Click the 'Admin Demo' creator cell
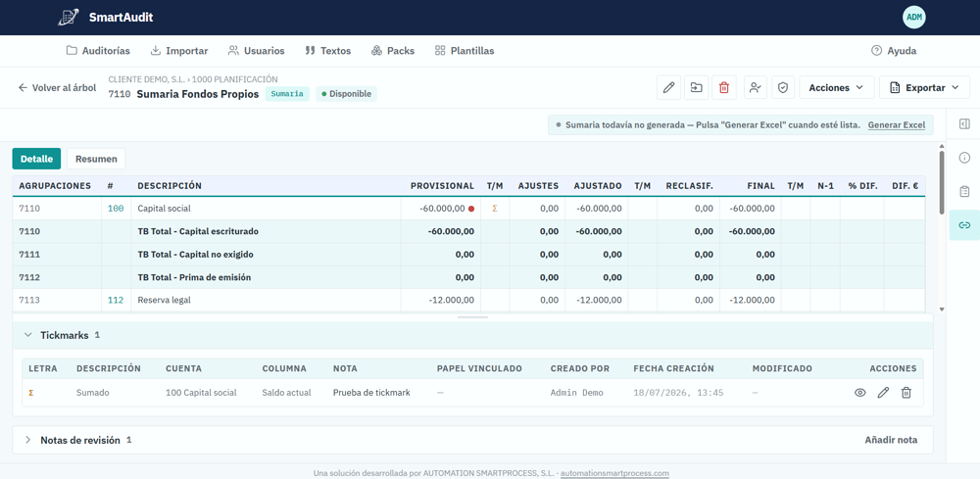Viewport: 980px width, 479px height. (577, 393)
